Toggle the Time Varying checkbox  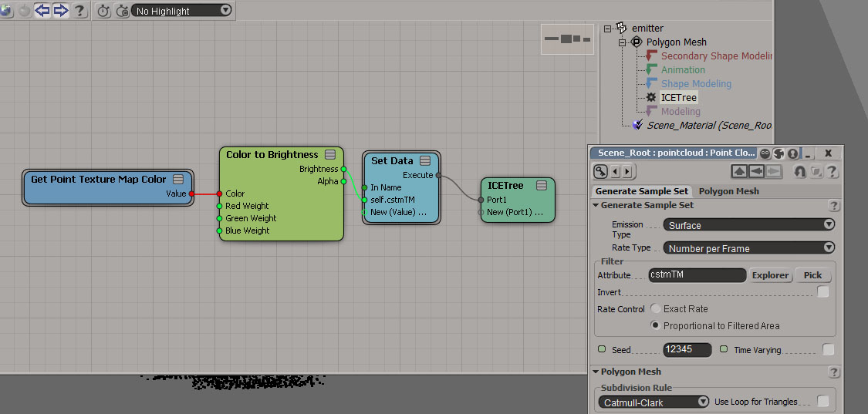pos(828,350)
